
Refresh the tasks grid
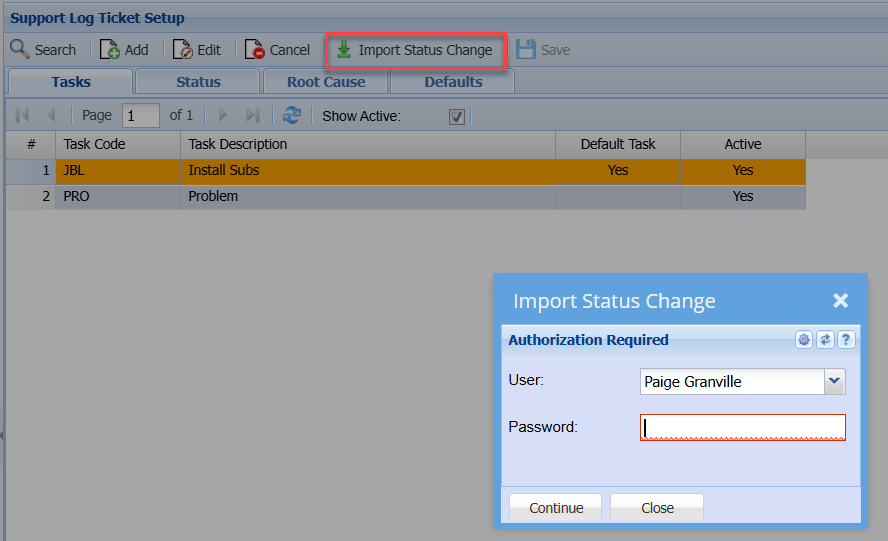292,116
